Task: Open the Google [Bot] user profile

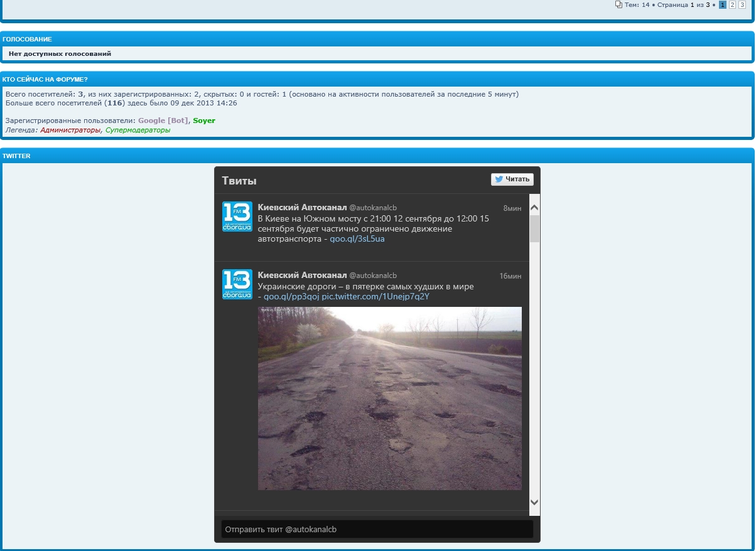Action: (x=163, y=120)
